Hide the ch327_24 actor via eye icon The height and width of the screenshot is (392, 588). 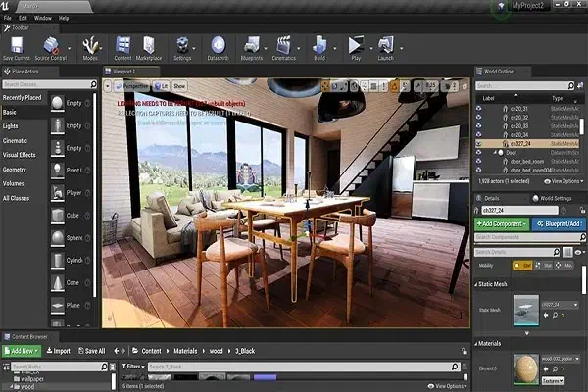pos(479,143)
